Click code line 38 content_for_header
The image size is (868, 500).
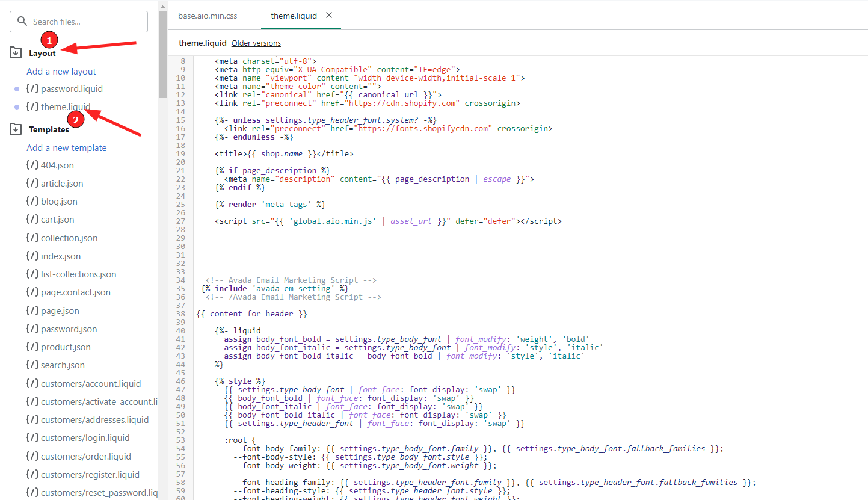coord(252,313)
